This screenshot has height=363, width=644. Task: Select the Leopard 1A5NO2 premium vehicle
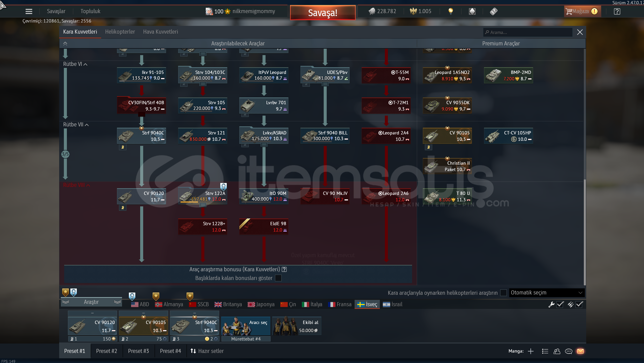[x=447, y=75]
